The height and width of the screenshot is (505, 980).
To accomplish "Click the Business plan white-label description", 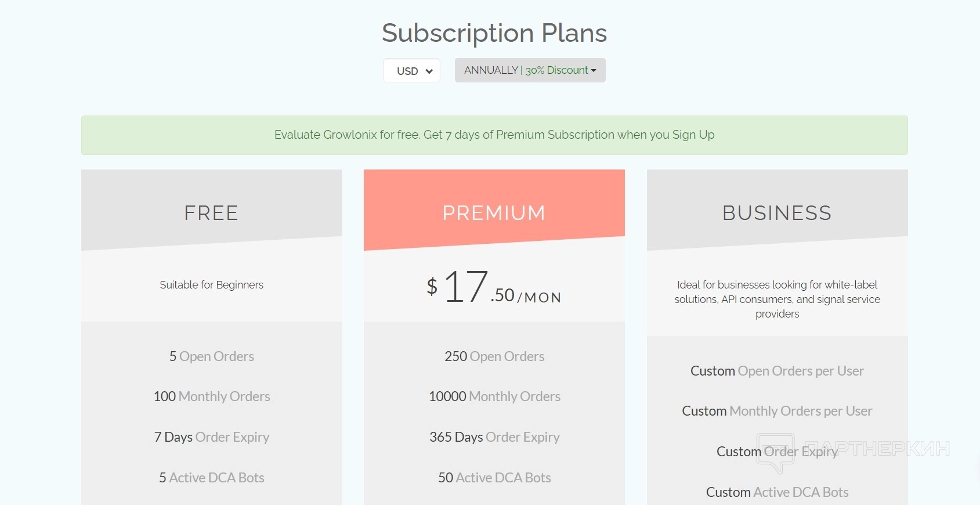I will point(777,300).
